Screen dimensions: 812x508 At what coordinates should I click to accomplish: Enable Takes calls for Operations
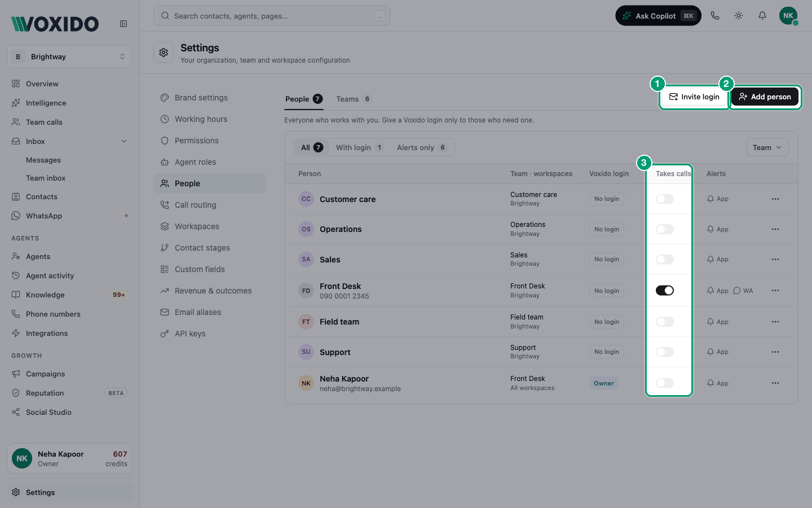(x=665, y=229)
